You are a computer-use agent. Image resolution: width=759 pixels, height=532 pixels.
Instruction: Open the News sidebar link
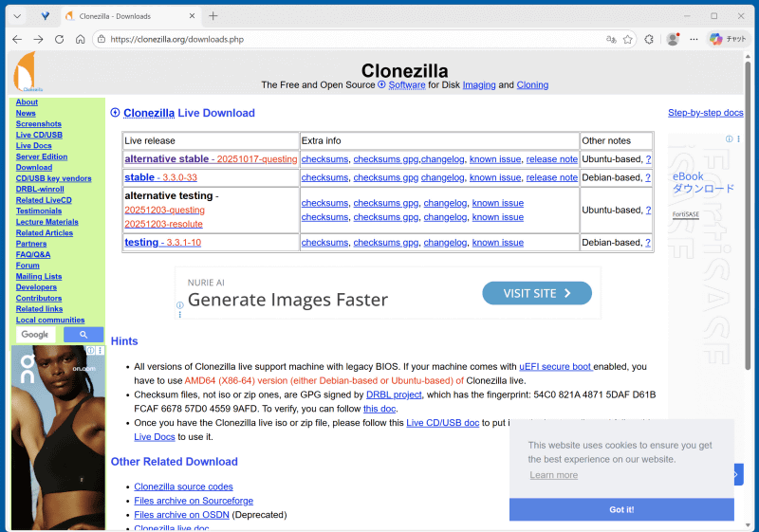[26, 113]
